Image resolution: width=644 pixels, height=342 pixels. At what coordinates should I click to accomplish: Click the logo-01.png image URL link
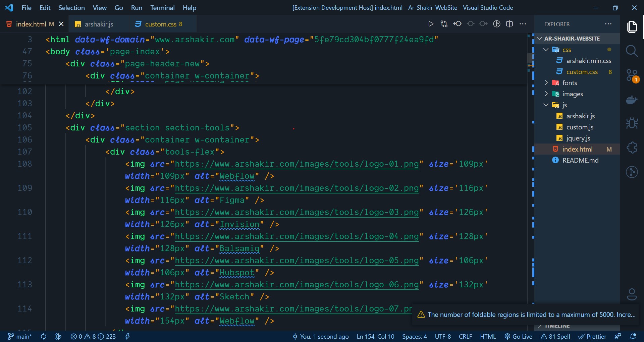297,164
